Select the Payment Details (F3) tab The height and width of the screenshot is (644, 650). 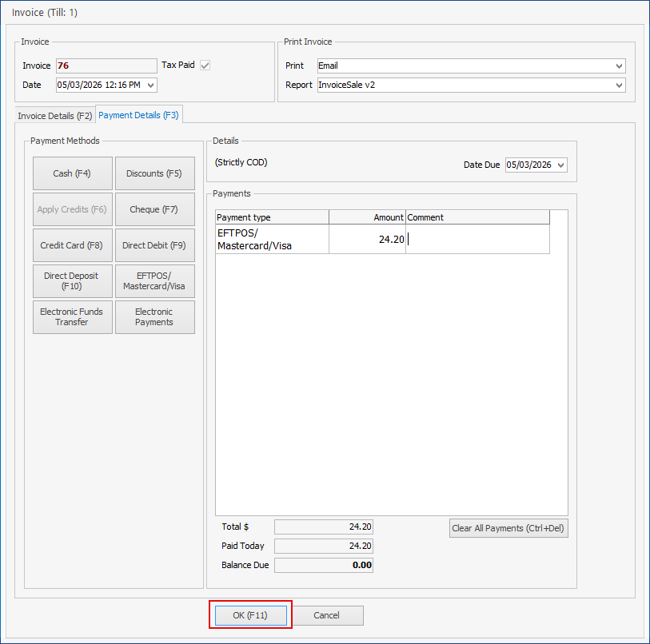[x=139, y=115]
